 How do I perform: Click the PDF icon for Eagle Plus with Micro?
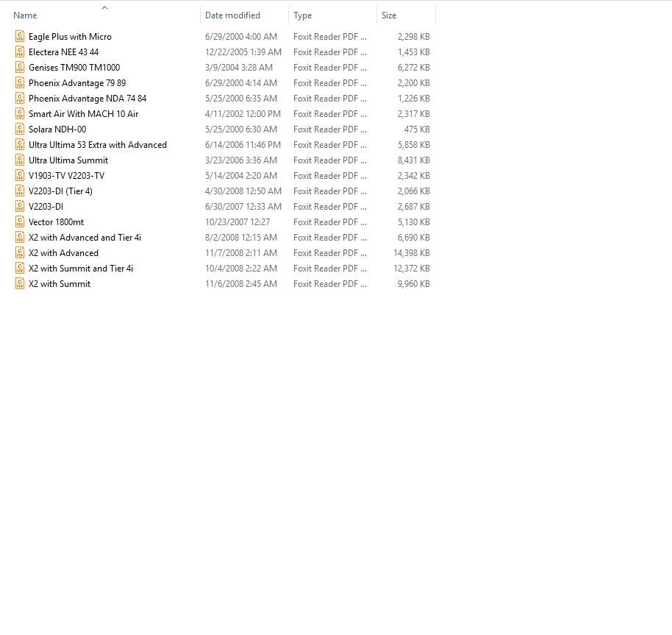pos(20,37)
